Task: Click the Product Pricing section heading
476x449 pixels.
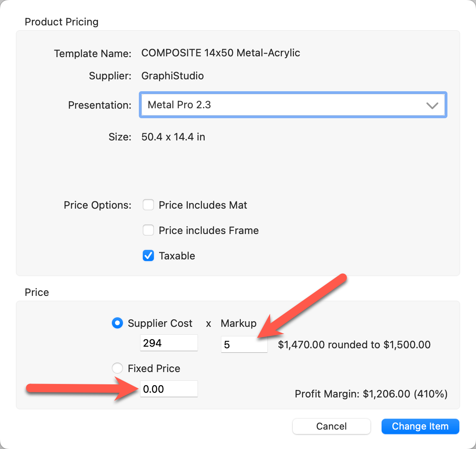Action: (x=61, y=22)
